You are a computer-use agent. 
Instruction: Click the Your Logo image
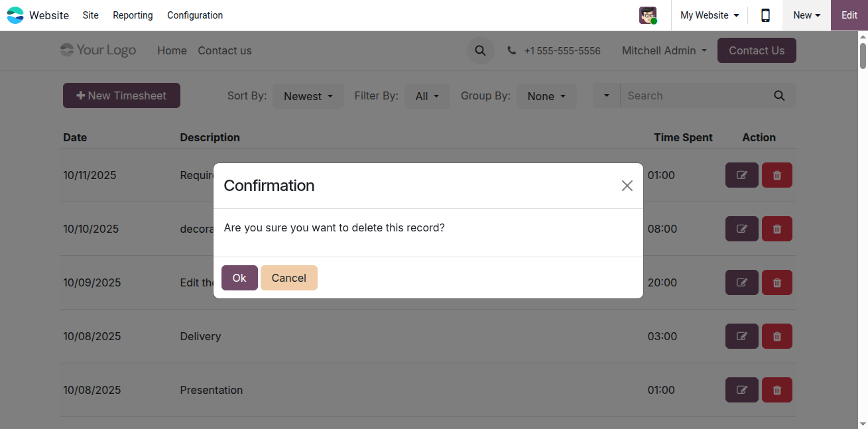[x=98, y=50]
